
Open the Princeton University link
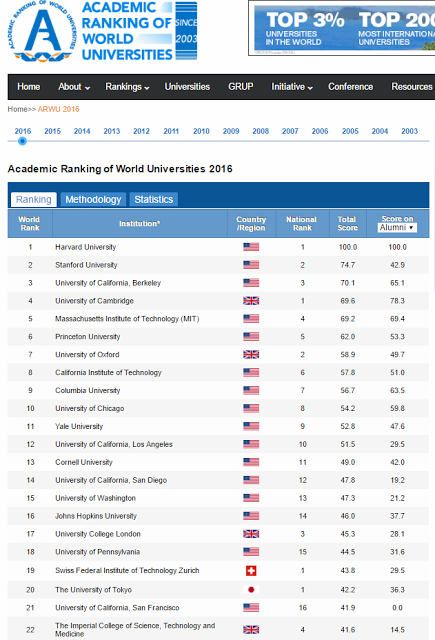pos(88,337)
